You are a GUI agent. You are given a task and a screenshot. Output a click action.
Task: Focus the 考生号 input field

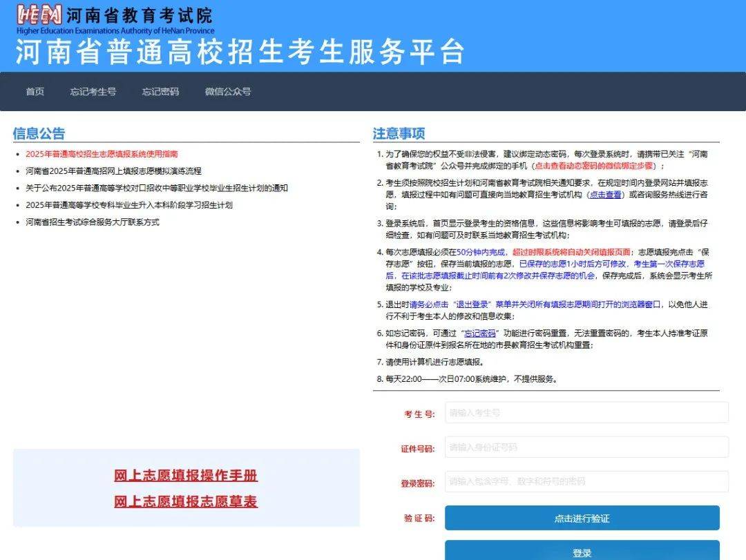pyautogui.click(x=586, y=412)
